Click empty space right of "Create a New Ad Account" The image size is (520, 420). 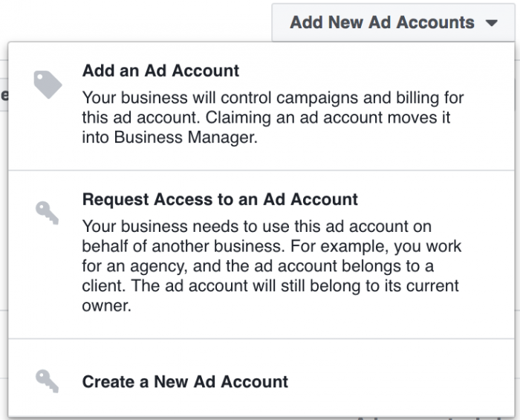coord(401,382)
